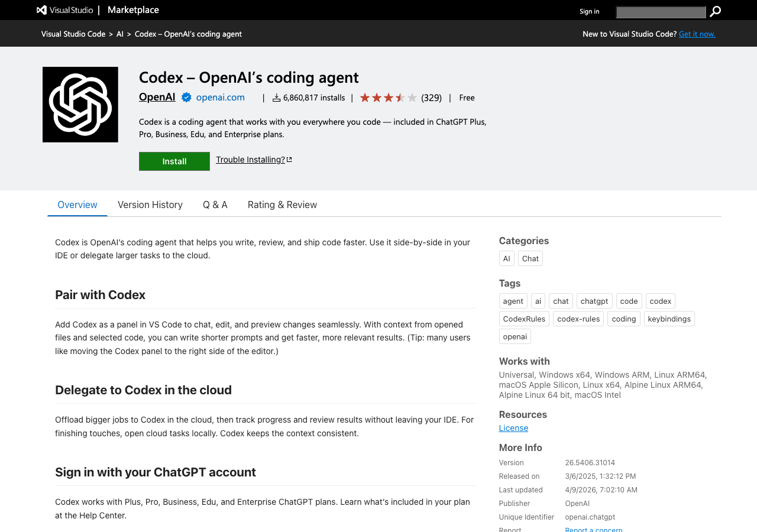Click the OpenAI publisher name link
The width and height of the screenshot is (757, 532).
pos(157,97)
